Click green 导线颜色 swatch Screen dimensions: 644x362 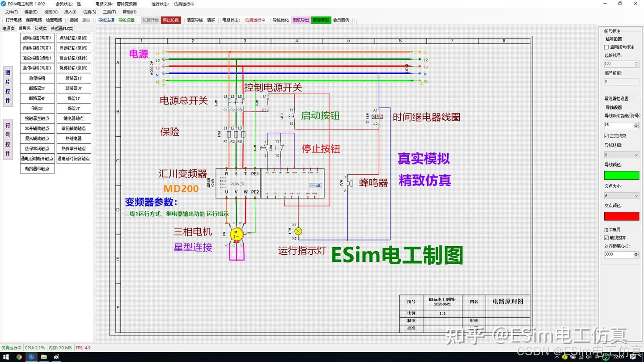tap(622, 175)
